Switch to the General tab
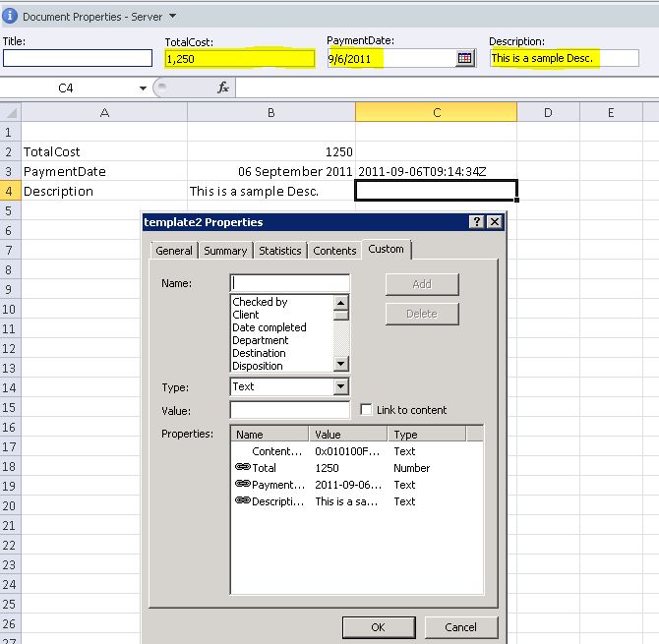Image resolution: width=659 pixels, height=644 pixels. 174,251
